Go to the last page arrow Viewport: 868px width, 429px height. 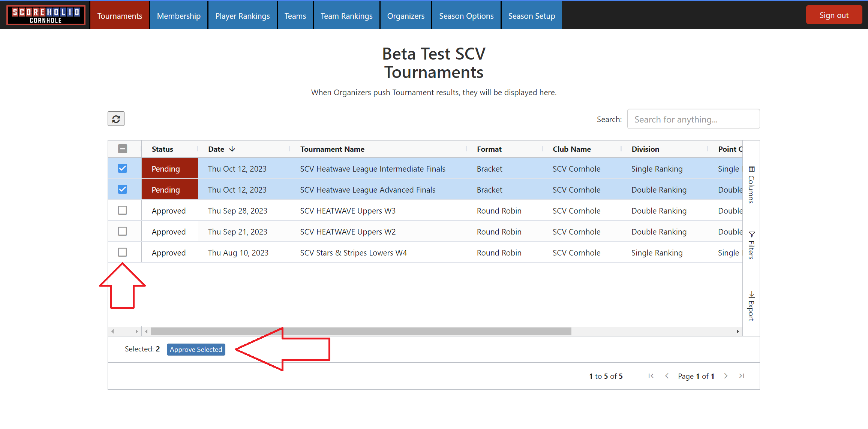click(x=741, y=376)
